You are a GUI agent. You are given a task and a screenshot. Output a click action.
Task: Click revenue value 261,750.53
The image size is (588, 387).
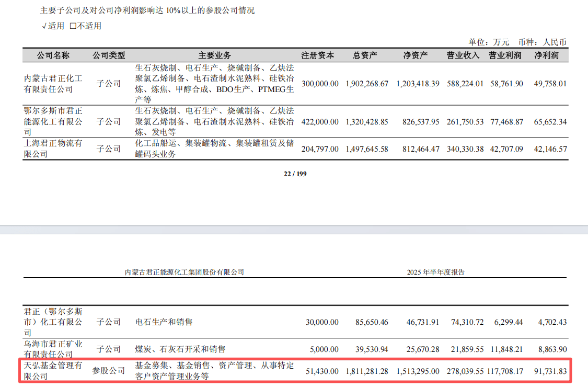tap(465, 122)
